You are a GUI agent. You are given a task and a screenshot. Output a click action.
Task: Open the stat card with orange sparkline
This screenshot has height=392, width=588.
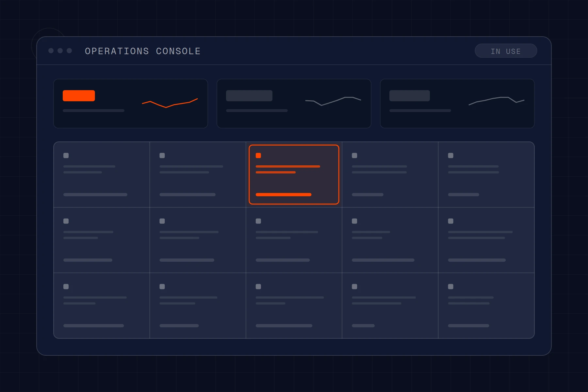click(131, 104)
